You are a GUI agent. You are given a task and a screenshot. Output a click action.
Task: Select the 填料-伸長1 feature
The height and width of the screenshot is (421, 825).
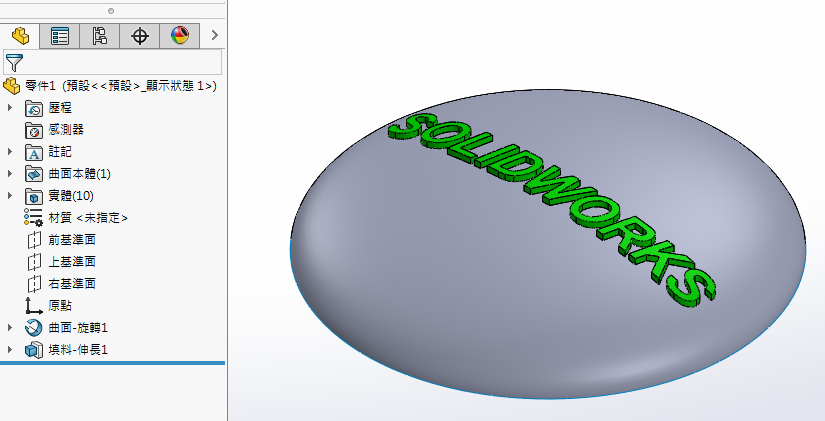78,350
